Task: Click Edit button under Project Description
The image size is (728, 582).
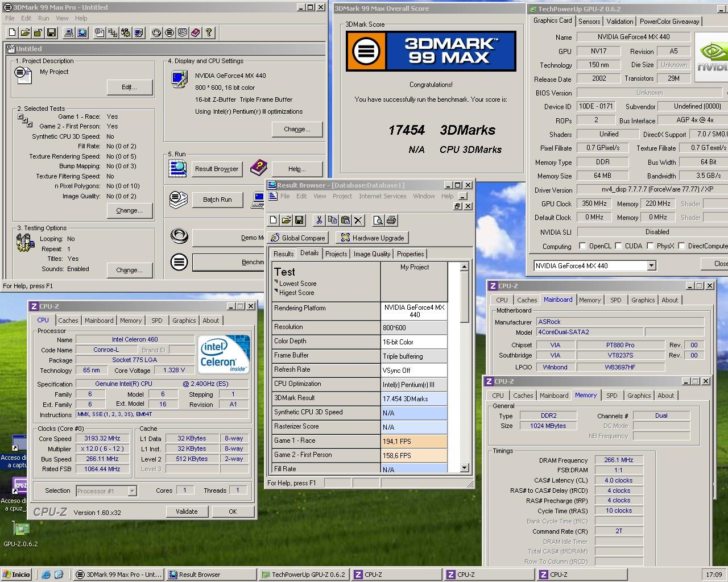Action: pos(130,87)
